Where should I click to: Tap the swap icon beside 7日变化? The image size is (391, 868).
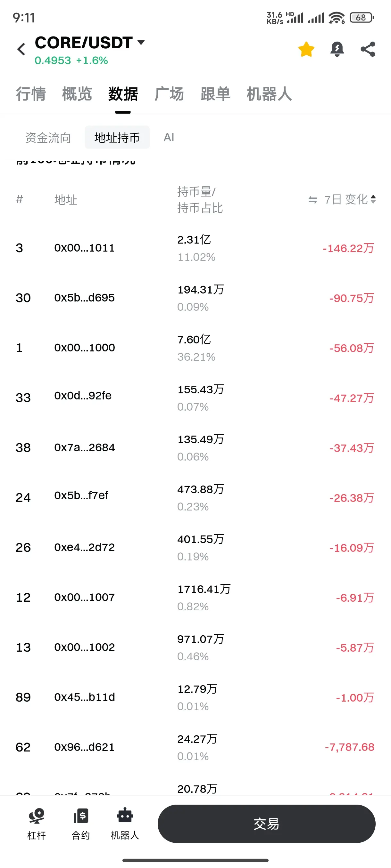[x=313, y=200]
